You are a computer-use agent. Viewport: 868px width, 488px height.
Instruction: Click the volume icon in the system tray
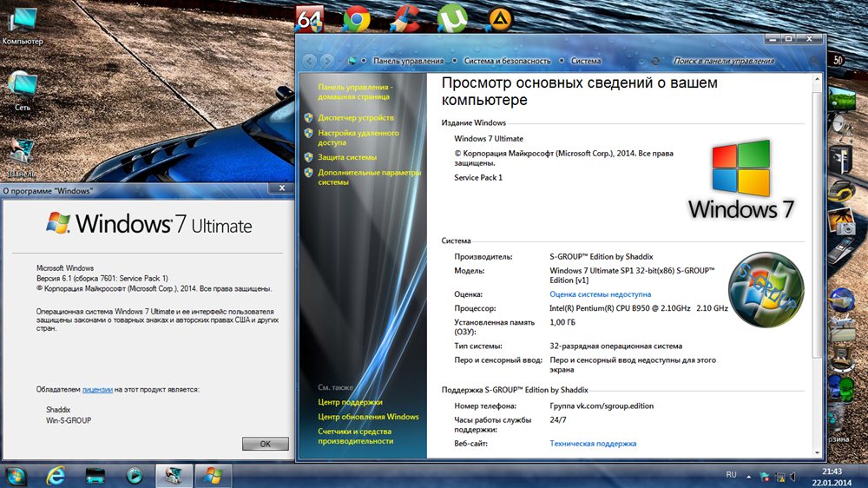point(792,476)
